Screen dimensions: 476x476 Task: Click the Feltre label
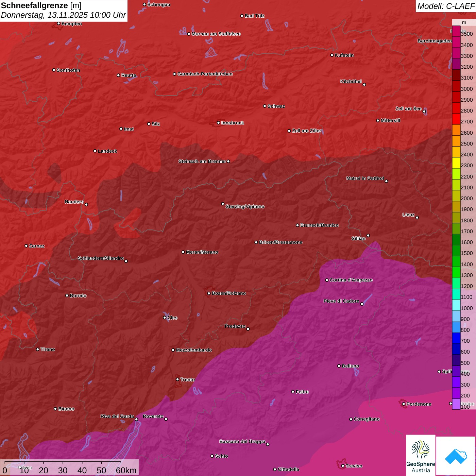pyautogui.click(x=303, y=392)
